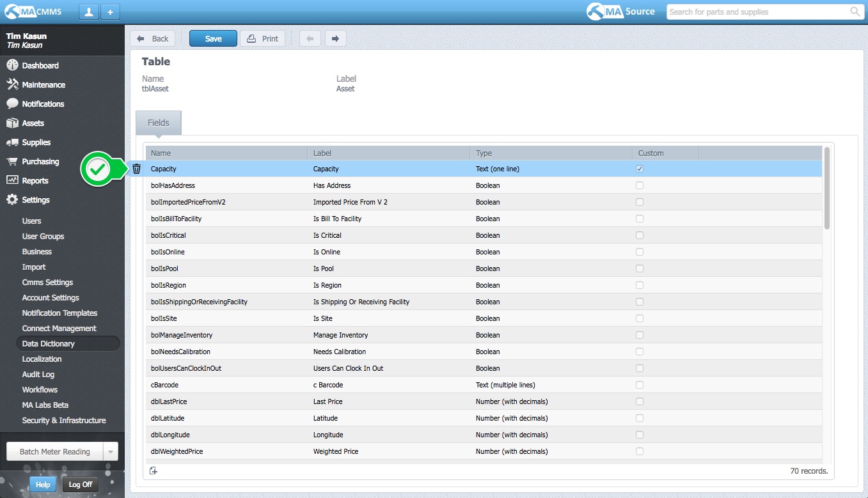The height and width of the screenshot is (498, 868).
Task: Open Maintenance section in sidebar
Action: [x=43, y=84]
